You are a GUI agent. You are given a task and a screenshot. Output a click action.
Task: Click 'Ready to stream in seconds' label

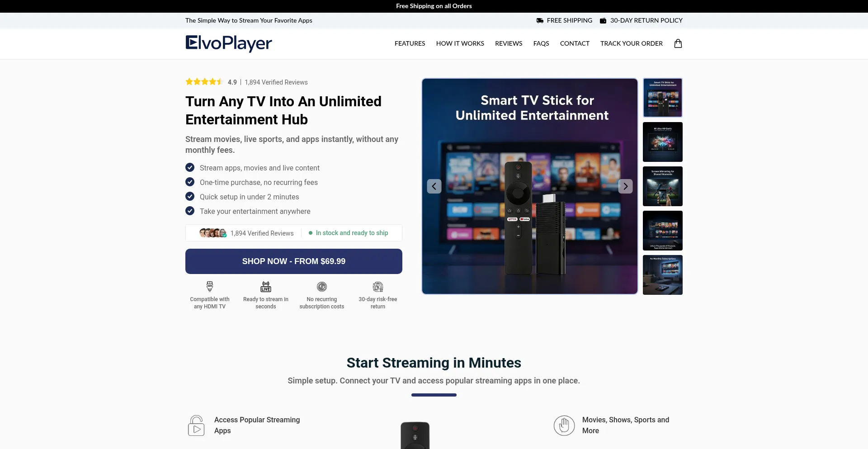[266, 303]
